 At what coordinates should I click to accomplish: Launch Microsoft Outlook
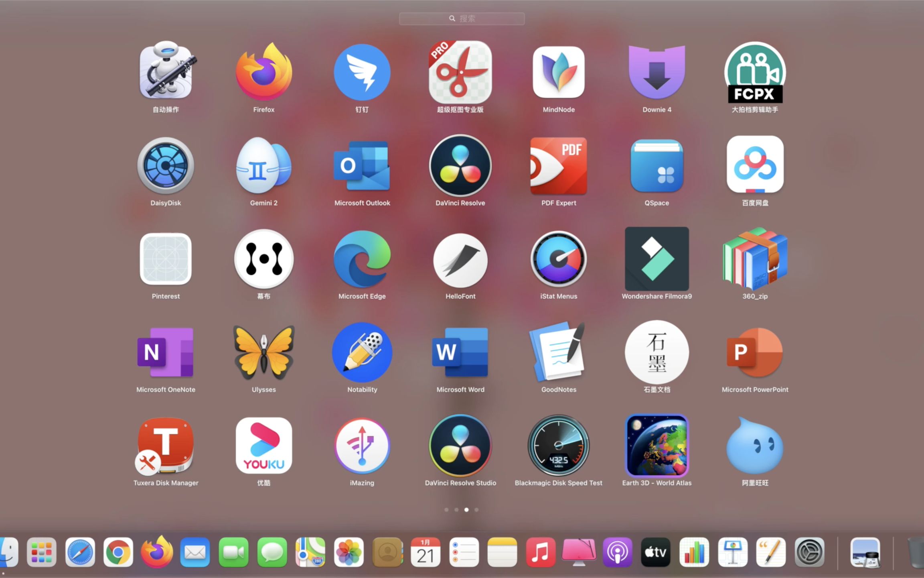click(362, 165)
